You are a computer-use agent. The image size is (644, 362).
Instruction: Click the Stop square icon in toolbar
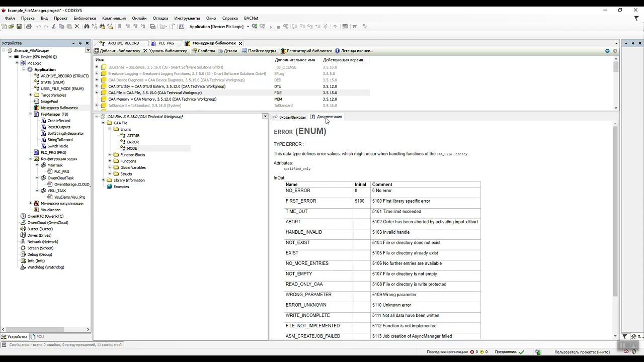(x=278, y=27)
